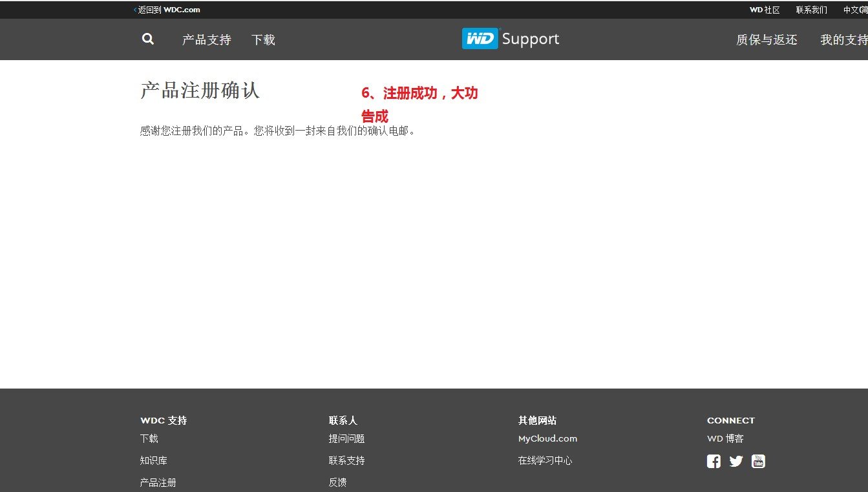Screen dimensions: 868x492
Task: Open 联系支持 in the footer
Action: 348,460
